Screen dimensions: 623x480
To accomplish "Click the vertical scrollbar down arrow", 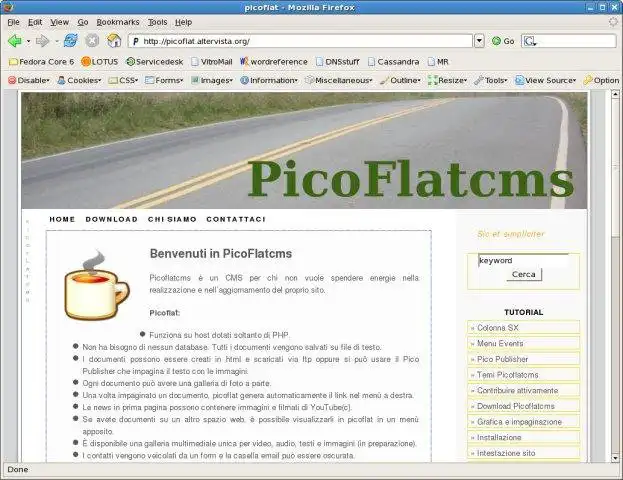I will pos(615,458).
